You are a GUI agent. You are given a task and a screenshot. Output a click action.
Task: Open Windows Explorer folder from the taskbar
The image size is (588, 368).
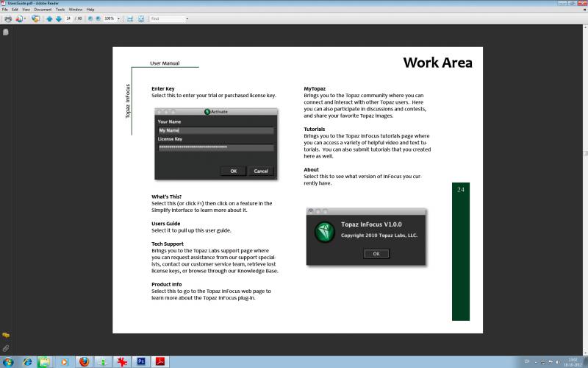44,361
